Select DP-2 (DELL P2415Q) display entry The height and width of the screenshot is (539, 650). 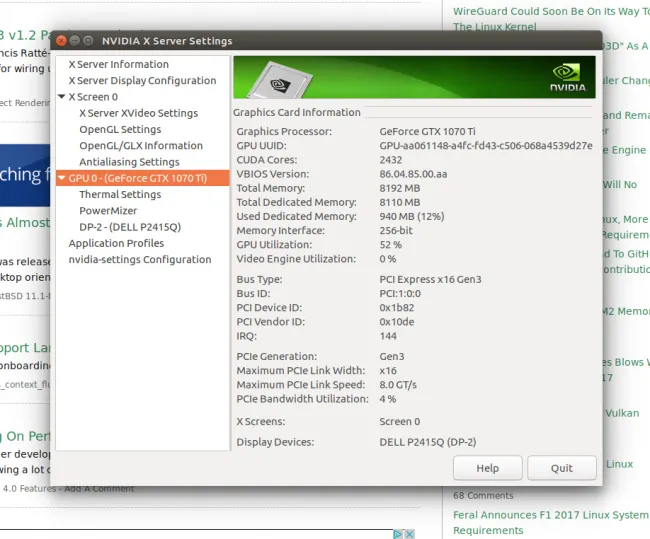(130, 227)
